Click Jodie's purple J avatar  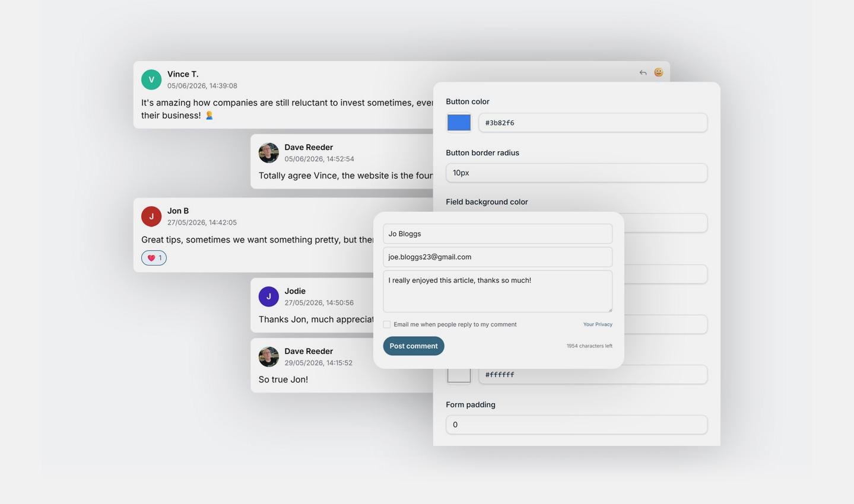coord(269,296)
